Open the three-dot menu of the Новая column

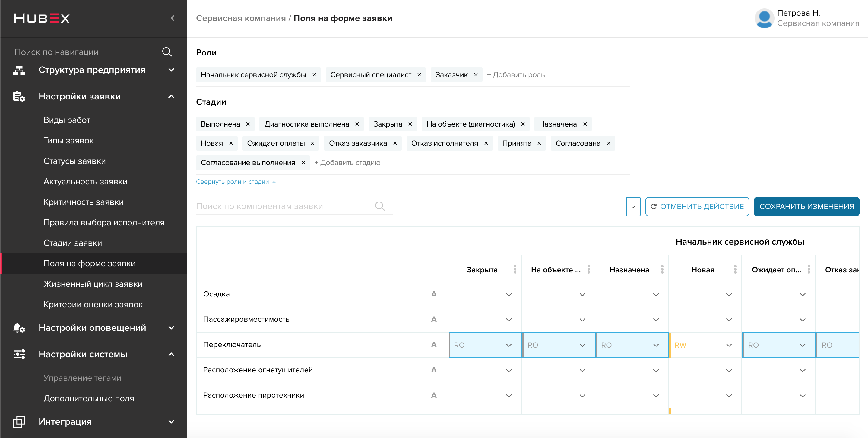click(x=735, y=269)
